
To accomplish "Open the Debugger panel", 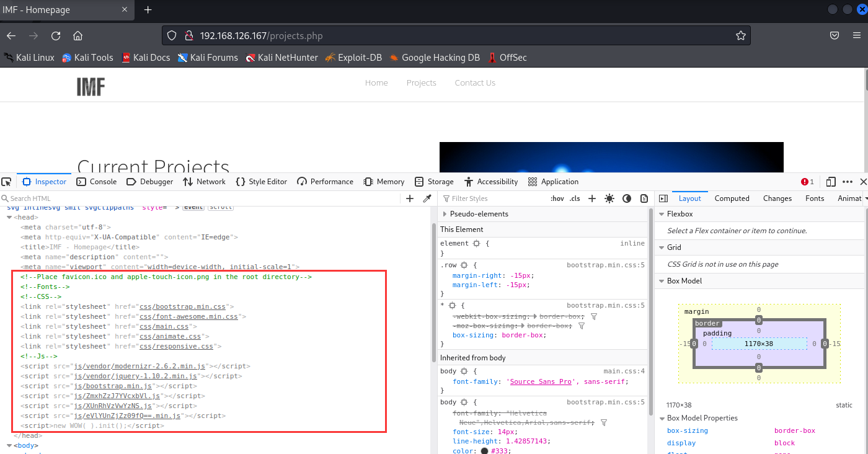I will coord(149,182).
